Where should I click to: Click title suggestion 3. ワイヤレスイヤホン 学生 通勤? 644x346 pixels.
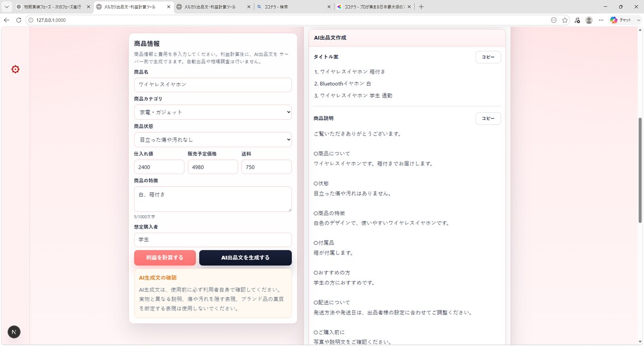(x=353, y=95)
